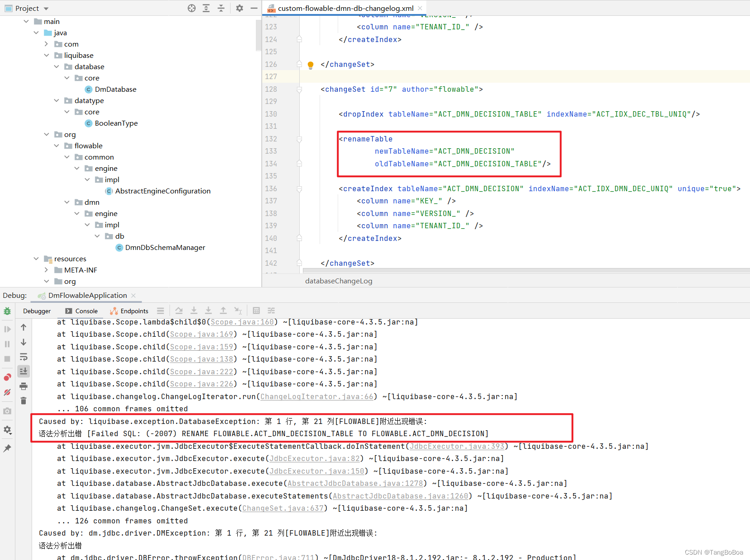The image size is (750, 560).
Task: Select DmnDbSchemaManager class in tree
Action: click(165, 248)
